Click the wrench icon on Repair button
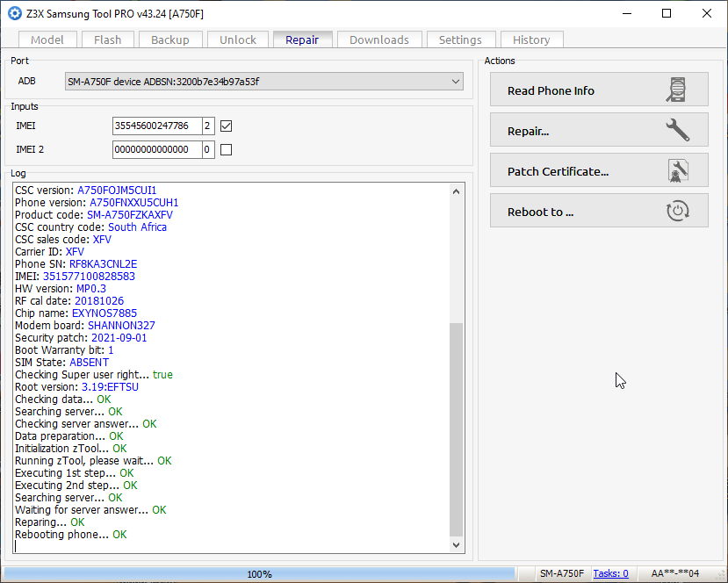This screenshot has width=728, height=583. click(x=677, y=130)
